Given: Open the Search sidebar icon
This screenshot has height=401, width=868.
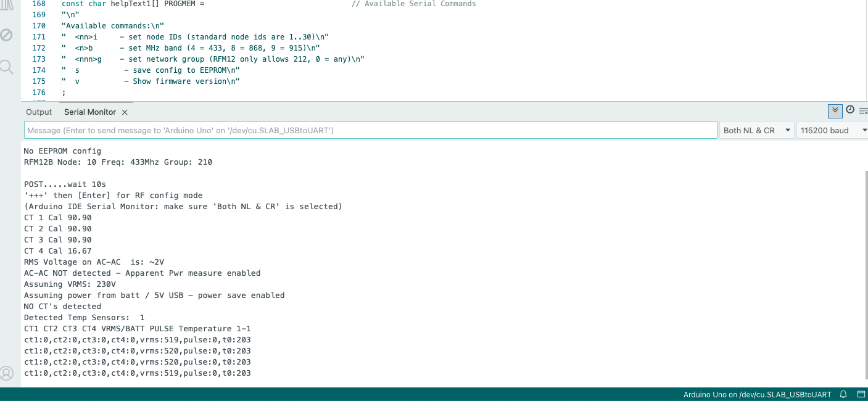Looking at the screenshot, I should click(6, 67).
